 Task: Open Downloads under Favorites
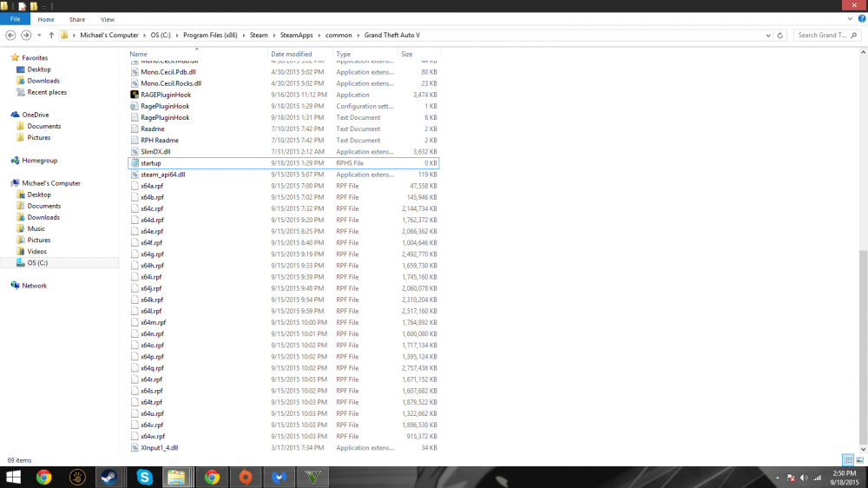coord(43,81)
